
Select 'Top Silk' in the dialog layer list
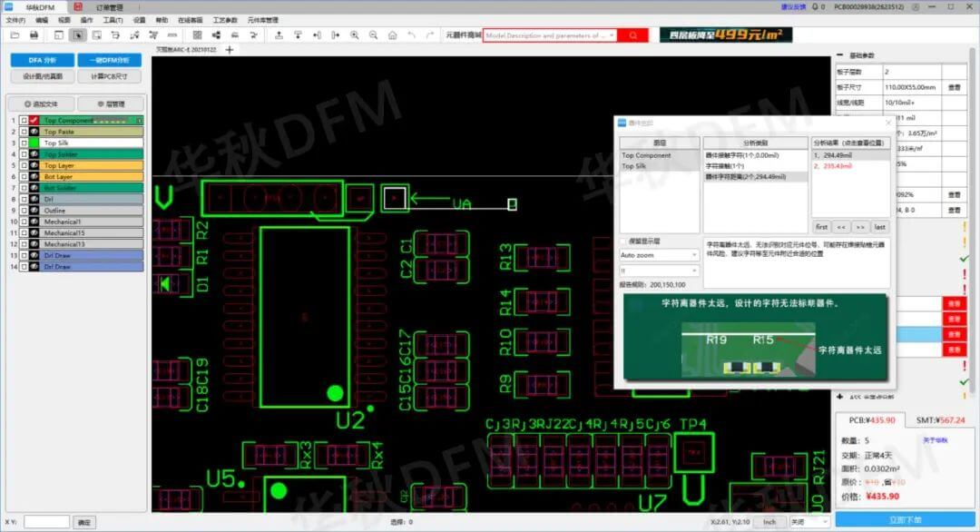660,165
